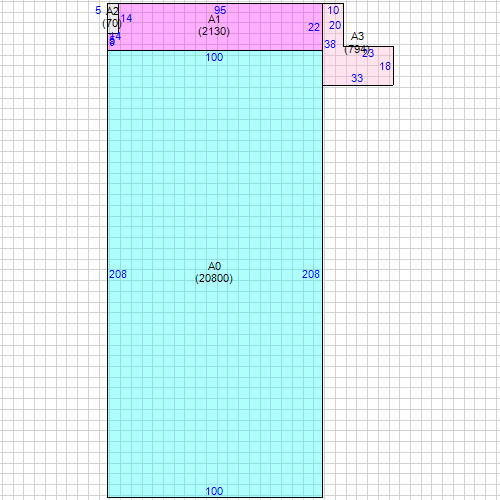Click the 38 dimension on A3 left edge
The width and height of the screenshot is (500, 500).
[330, 44]
